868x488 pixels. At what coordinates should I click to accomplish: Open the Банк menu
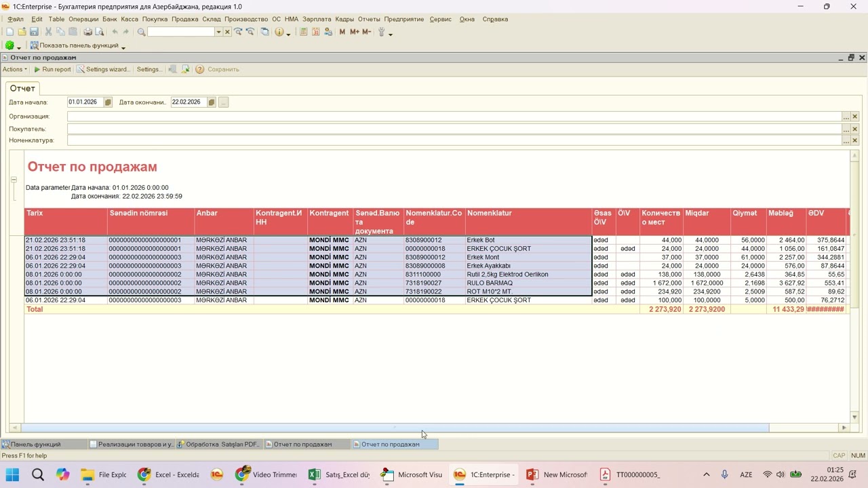click(x=109, y=19)
